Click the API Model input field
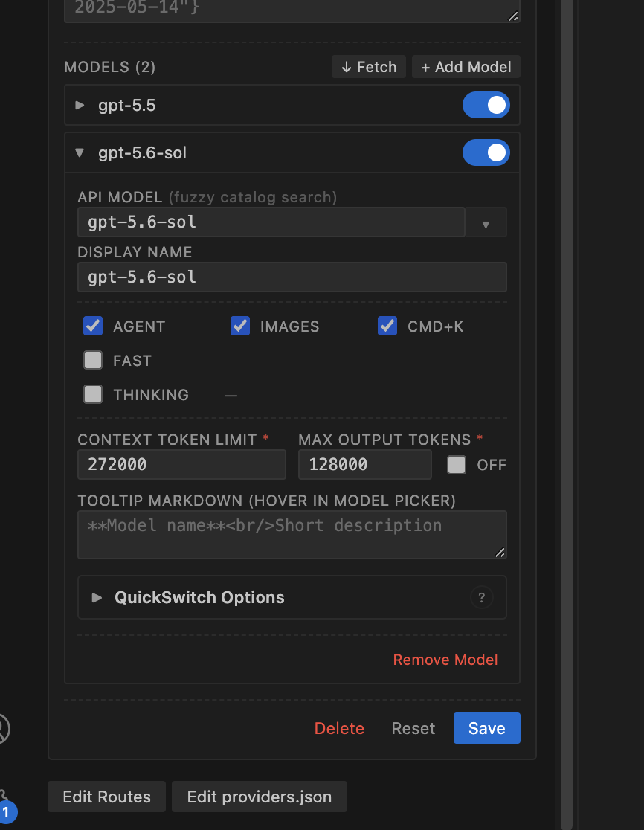Image resolution: width=644 pixels, height=830 pixels. [271, 222]
